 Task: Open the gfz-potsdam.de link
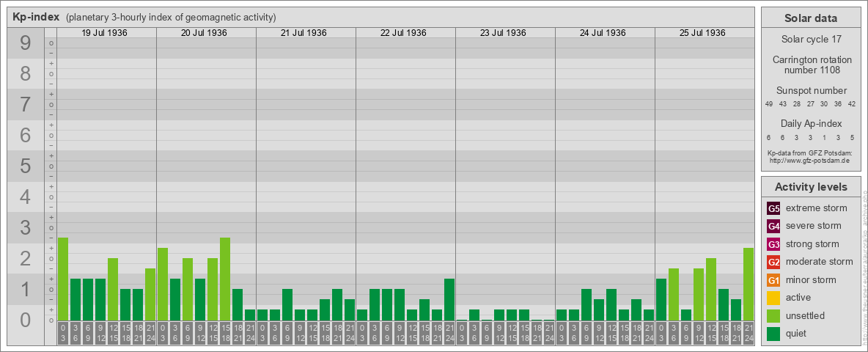pyautogui.click(x=809, y=160)
